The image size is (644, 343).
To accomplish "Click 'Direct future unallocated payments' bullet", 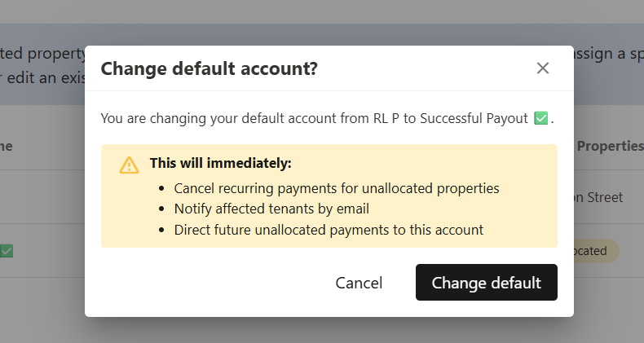I will pos(329,230).
